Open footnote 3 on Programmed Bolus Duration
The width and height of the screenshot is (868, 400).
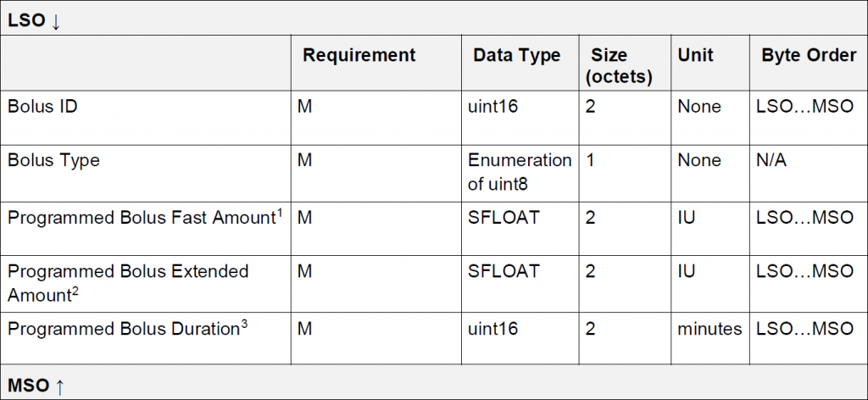244,322
